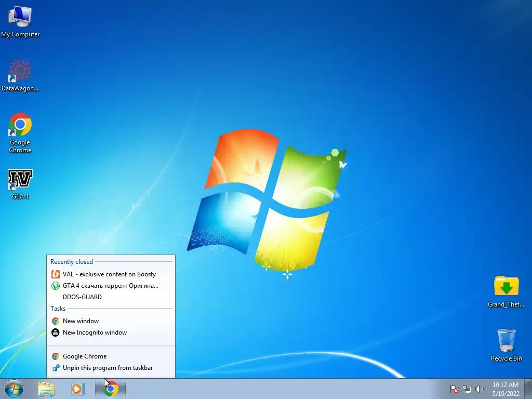532x399 pixels.
Task: Reopen the DDOS-GUARD recently closed page
Action: [x=111, y=297]
